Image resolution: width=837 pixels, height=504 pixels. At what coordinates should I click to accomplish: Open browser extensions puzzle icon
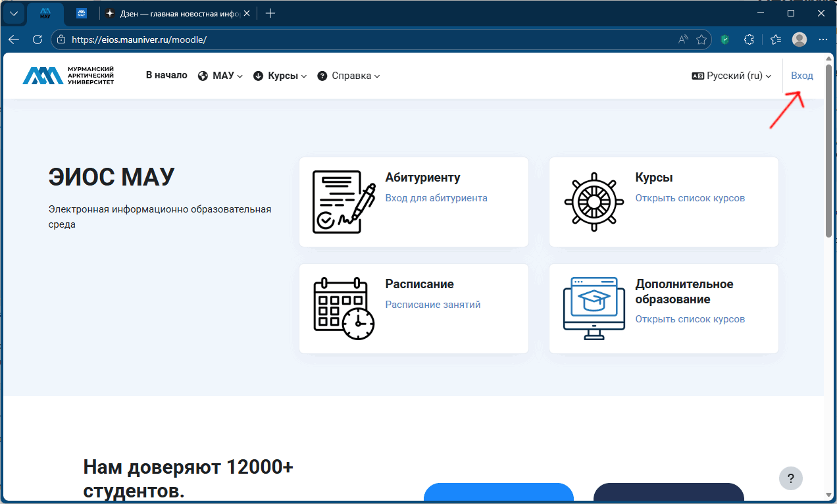tap(749, 39)
